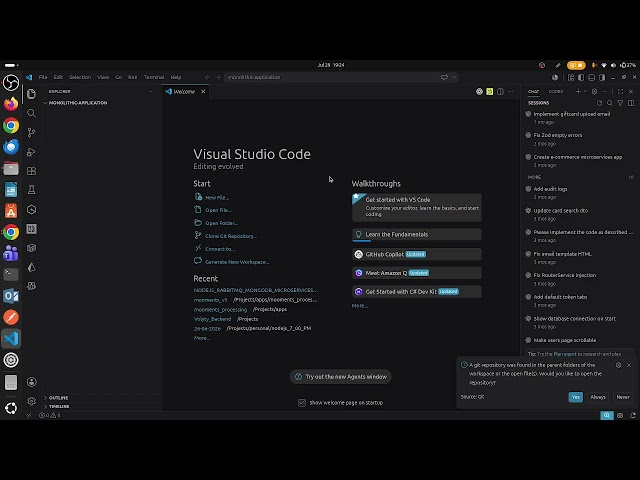Open the File menu
This screenshot has height=480, width=640.
click(x=43, y=77)
